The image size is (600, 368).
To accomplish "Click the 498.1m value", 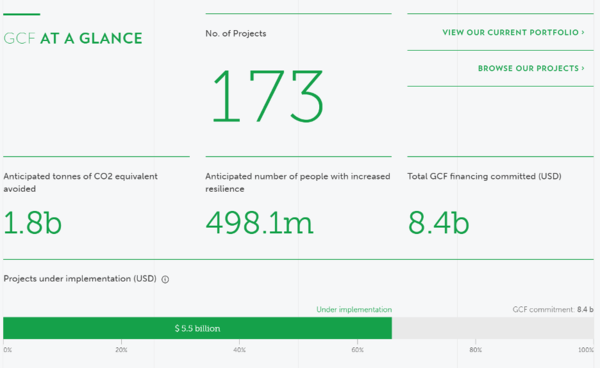I will (x=259, y=223).
